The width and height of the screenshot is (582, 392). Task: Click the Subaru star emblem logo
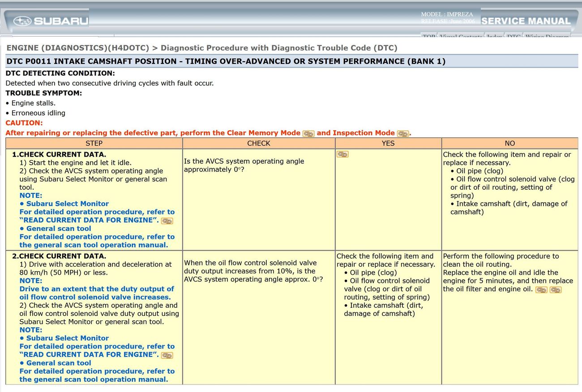pos(22,21)
